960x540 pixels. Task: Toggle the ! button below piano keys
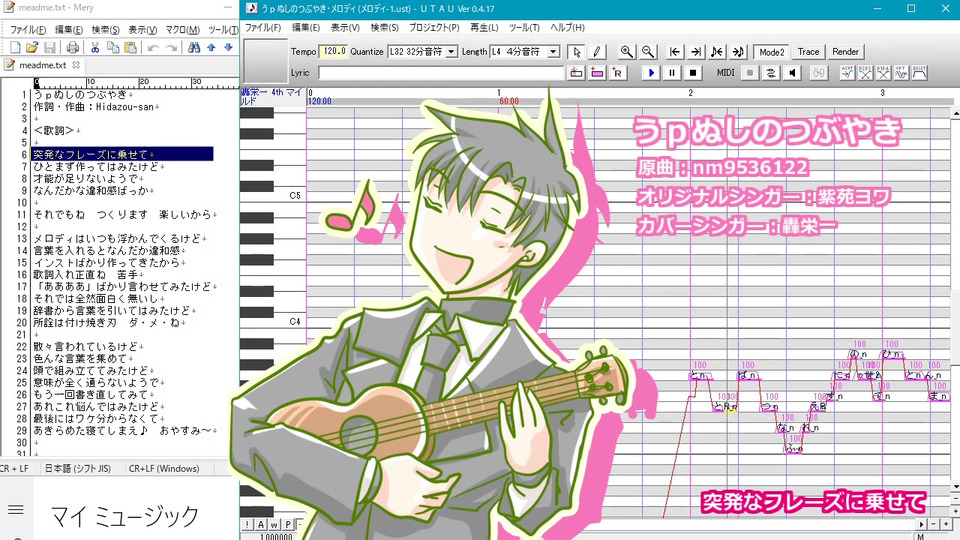point(247,525)
